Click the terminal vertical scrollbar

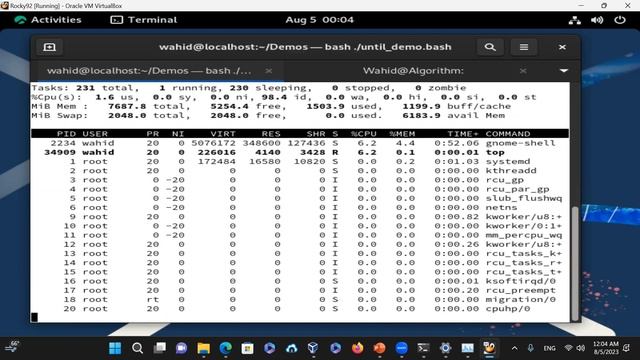(575, 263)
